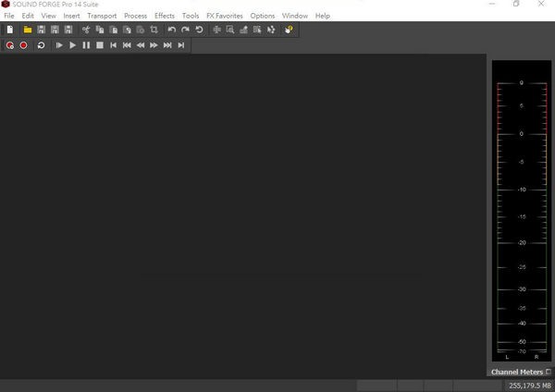Open What's This help icon
Image resolution: width=555 pixels, height=392 pixels.
click(x=289, y=30)
